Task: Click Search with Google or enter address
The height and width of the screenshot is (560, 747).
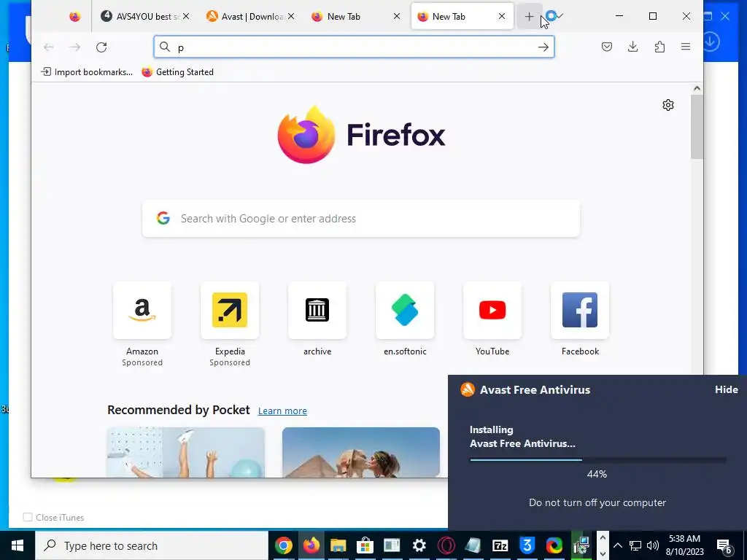Action: coord(361,219)
